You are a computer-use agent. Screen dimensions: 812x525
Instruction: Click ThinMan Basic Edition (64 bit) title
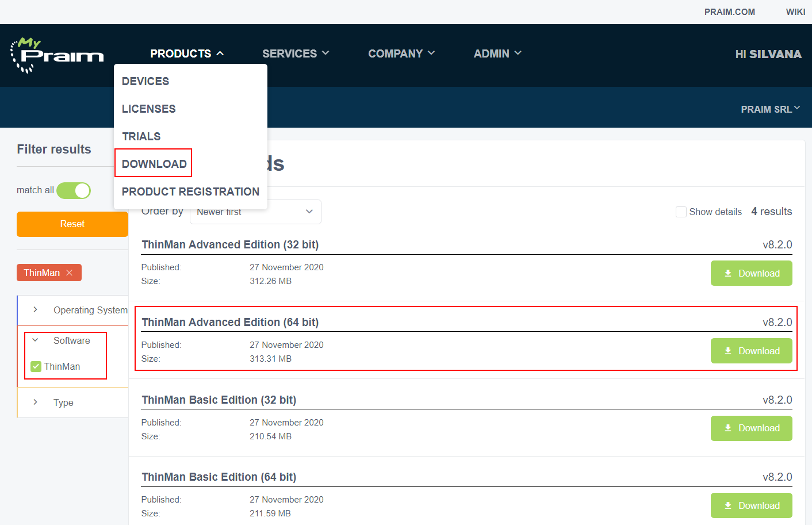click(x=219, y=477)
